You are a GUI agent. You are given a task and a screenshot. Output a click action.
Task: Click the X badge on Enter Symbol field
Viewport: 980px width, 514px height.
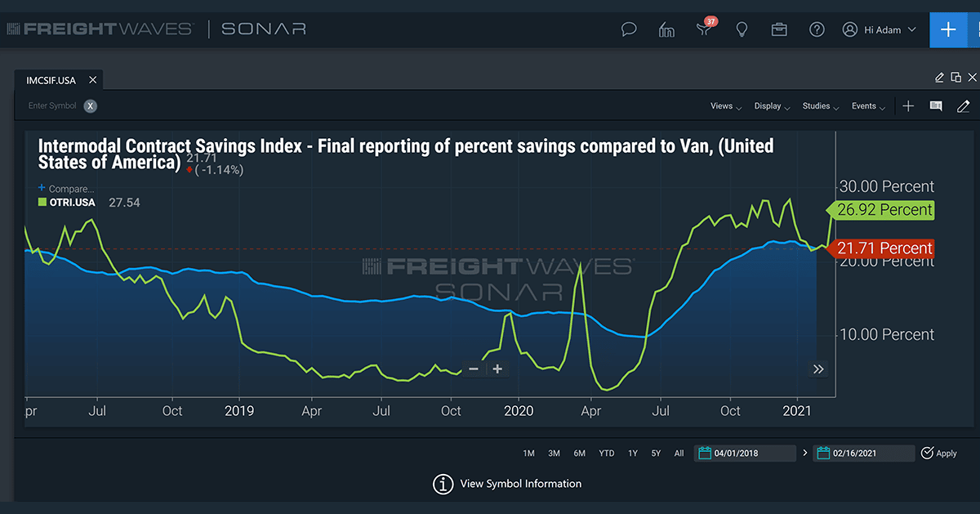click(90, 105)
